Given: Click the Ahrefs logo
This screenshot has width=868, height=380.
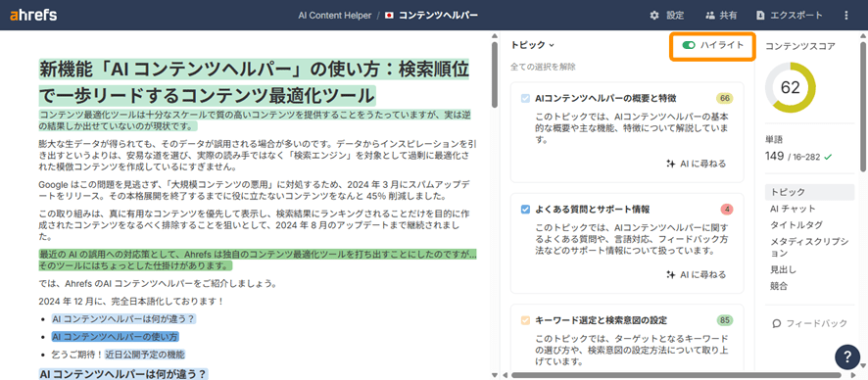Looking at the screenshot, I should click(x=33, y=15).
